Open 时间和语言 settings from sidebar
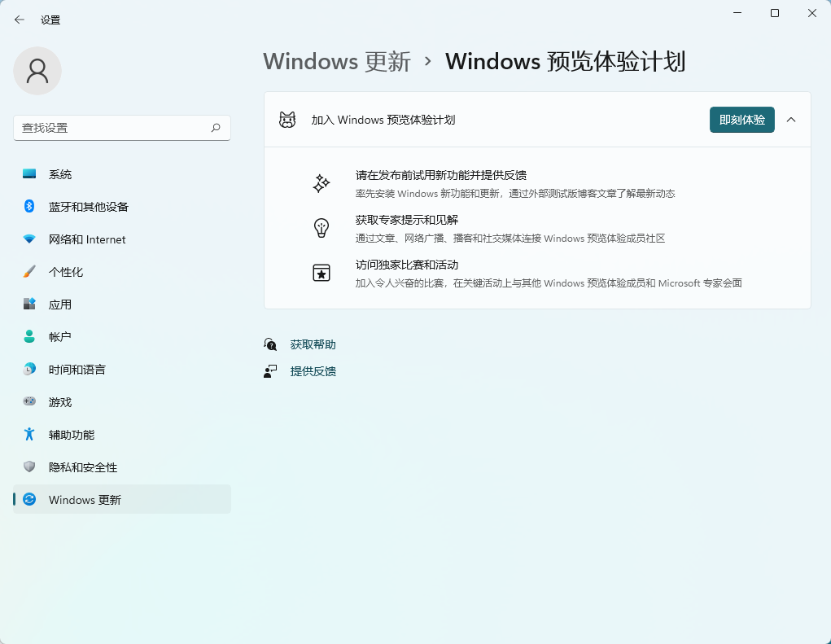The image size is (831, 644). [28, 369]
